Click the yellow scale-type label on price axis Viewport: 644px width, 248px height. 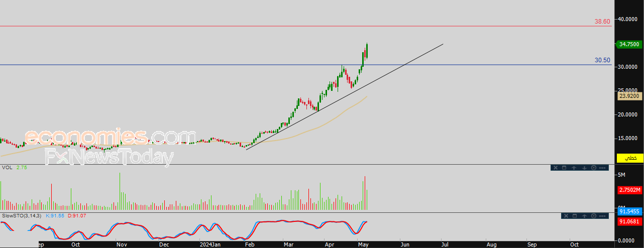click(630, 158)
